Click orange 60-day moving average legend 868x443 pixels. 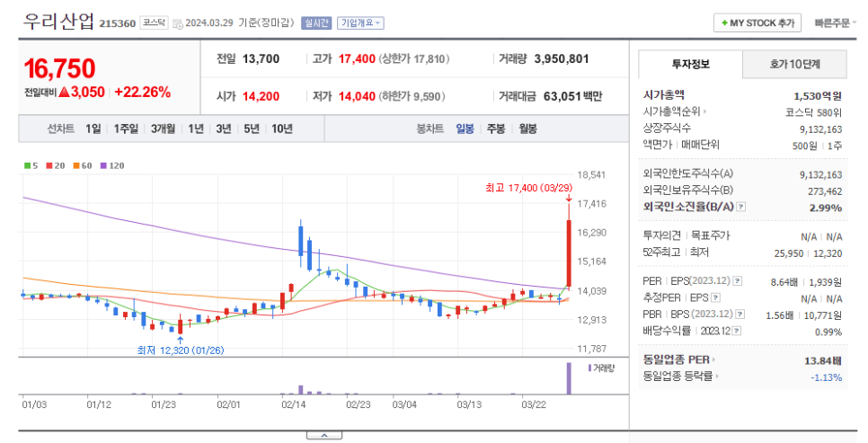pos(83,165)
